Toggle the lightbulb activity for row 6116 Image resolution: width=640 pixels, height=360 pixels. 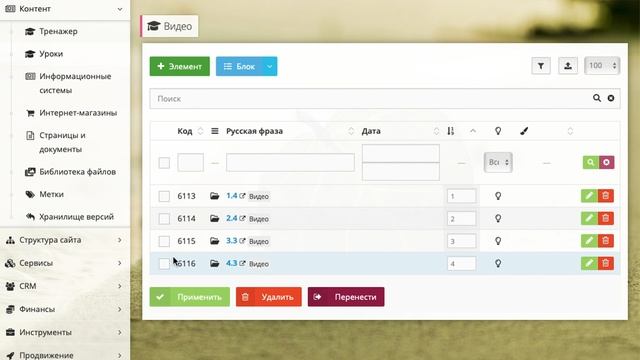tap(498, 263)
